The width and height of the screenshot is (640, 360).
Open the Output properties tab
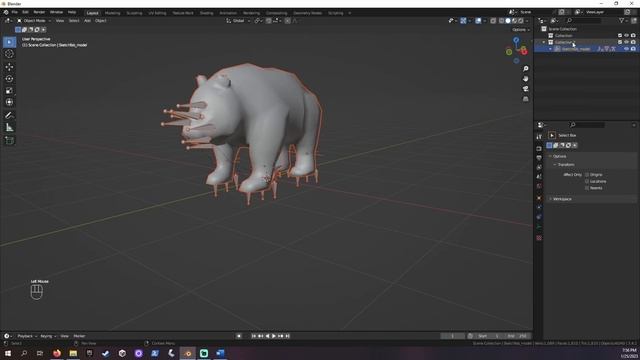(x=539, y=158)
